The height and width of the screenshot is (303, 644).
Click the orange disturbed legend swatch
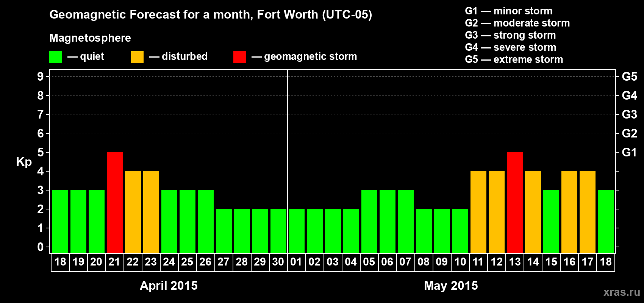point(137,57)
